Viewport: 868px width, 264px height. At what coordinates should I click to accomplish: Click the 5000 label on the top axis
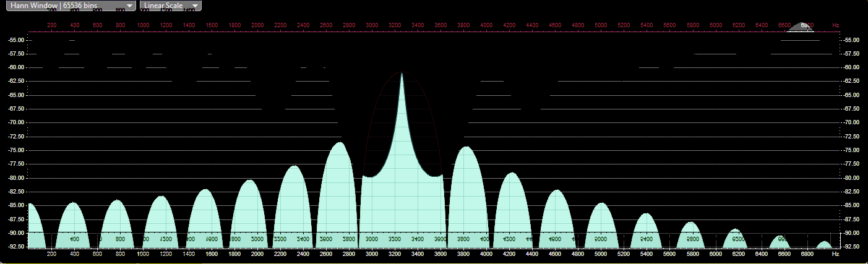point(601,25)
